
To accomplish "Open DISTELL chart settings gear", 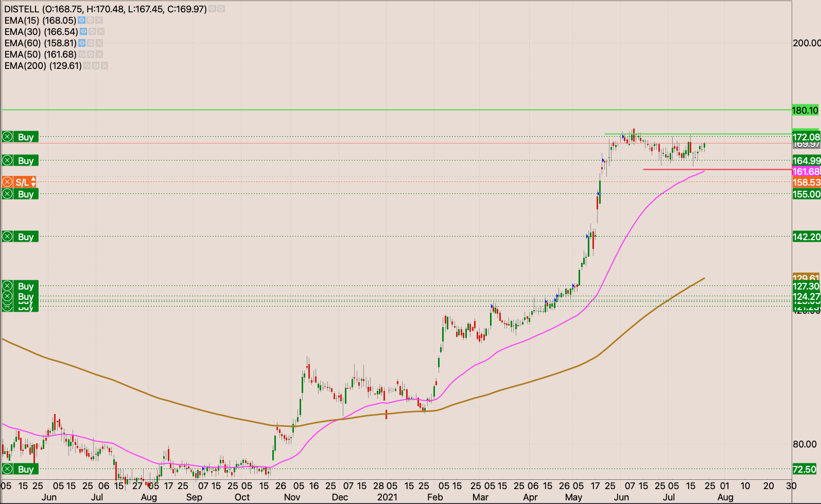I will click(221, 9).
